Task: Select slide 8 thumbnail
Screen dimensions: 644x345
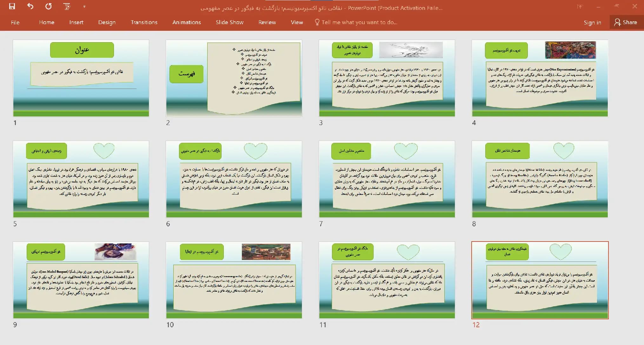Action: (x=540, y=179)
